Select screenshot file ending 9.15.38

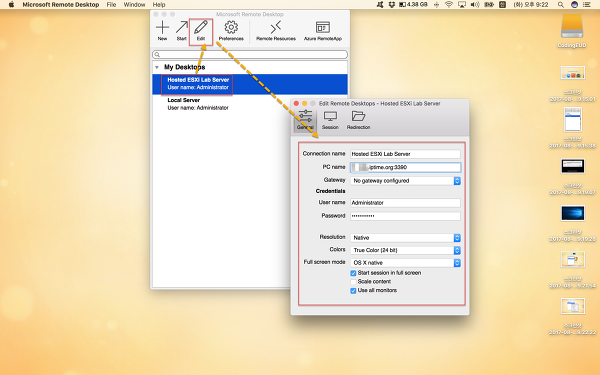573,120
